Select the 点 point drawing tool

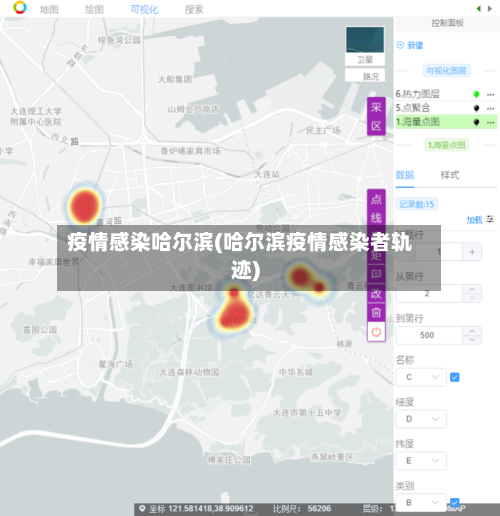tap(376, 199)
